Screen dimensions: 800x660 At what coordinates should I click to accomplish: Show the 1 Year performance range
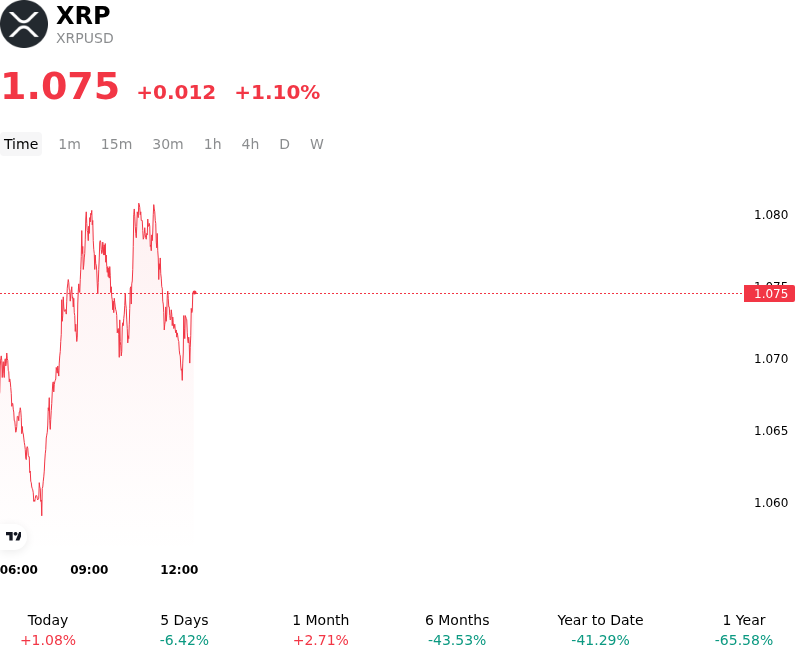[x=744, y=630]
